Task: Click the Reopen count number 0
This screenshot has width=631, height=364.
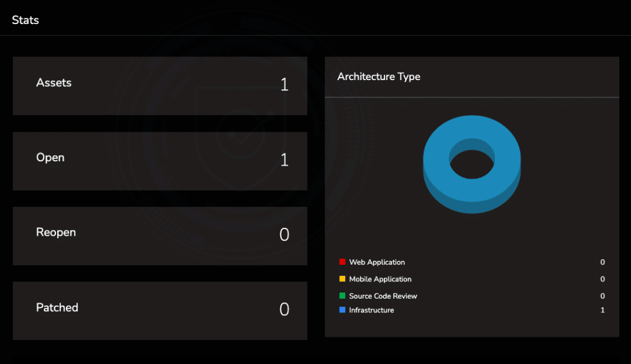Action: tap(285, 235)
